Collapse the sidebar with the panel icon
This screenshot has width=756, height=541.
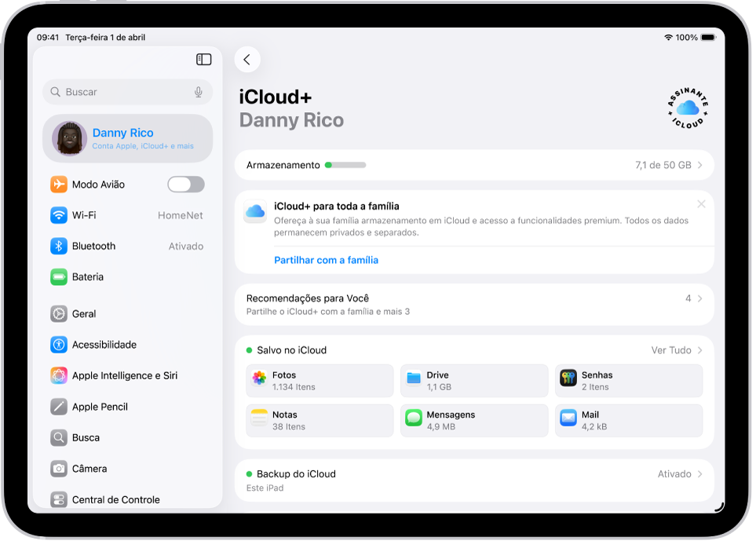click(x=203, y=60)
